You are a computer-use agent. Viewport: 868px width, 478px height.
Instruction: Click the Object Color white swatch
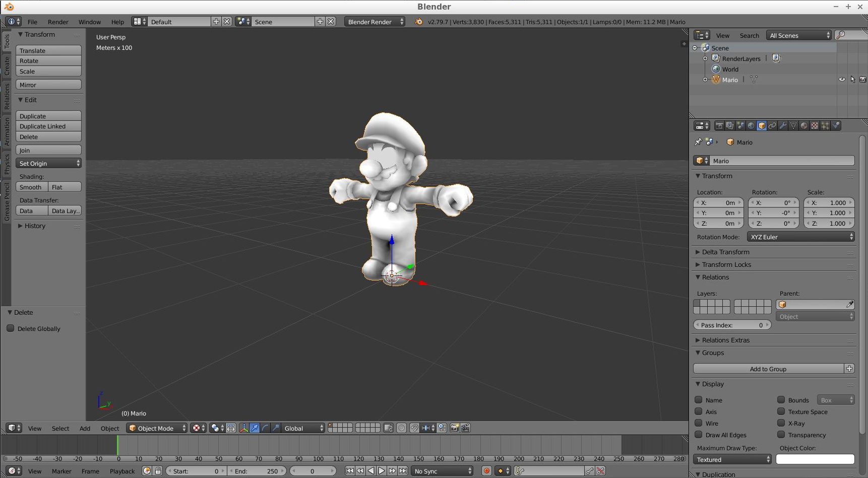point(815,459)
